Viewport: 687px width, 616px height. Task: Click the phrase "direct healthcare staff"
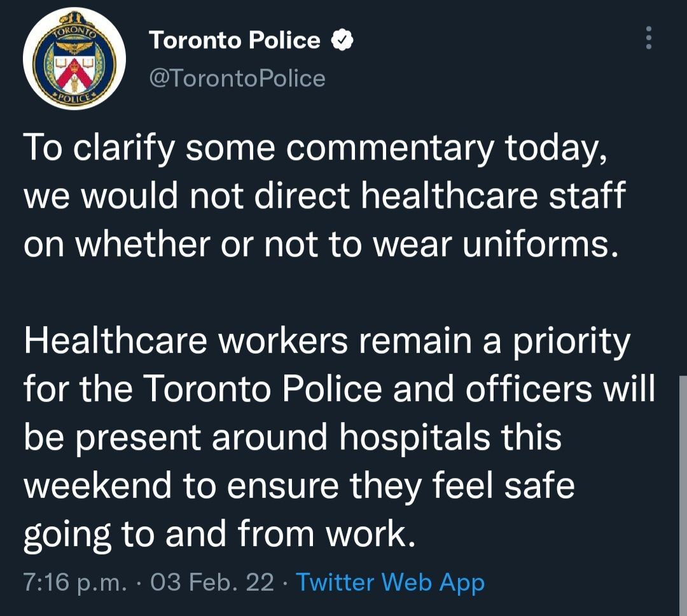click(x=440, y=195)
